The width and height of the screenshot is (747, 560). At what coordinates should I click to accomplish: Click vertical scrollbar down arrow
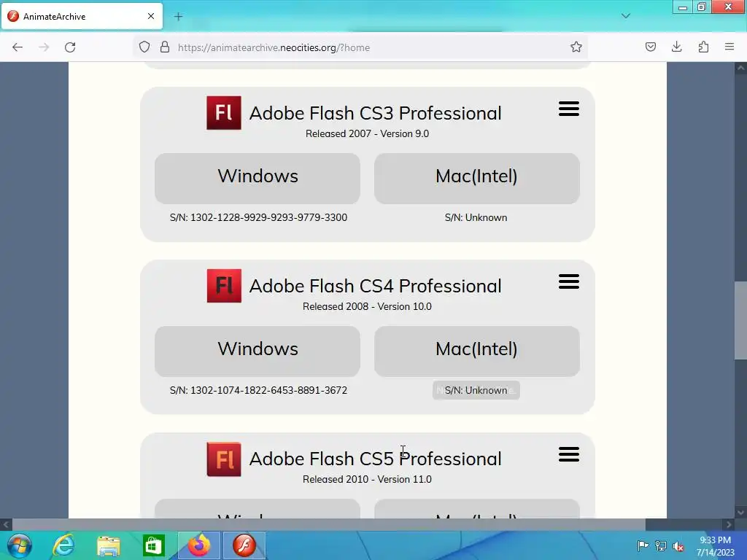(x=740, y=513)
